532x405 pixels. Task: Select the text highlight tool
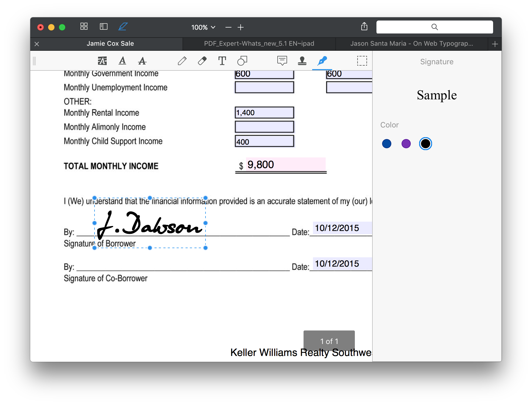tap(102, 61)
